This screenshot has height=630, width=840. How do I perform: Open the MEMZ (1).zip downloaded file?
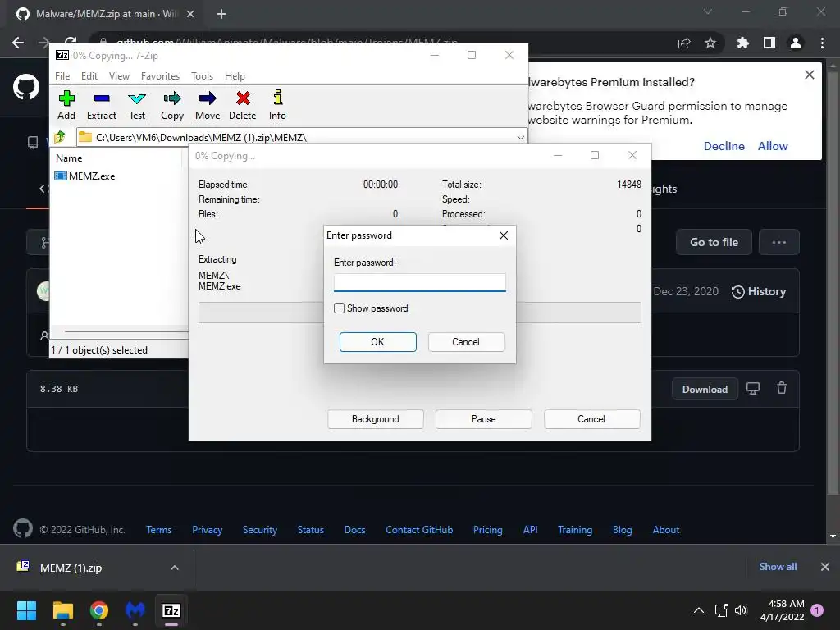pos(71,568)
